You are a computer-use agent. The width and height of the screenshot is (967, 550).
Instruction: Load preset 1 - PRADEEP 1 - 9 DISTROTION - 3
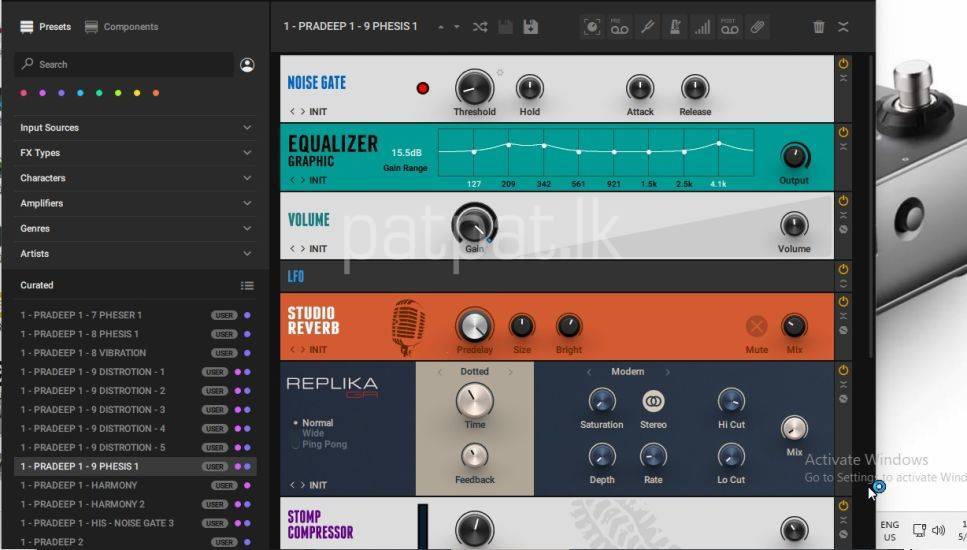pos(135,409)
